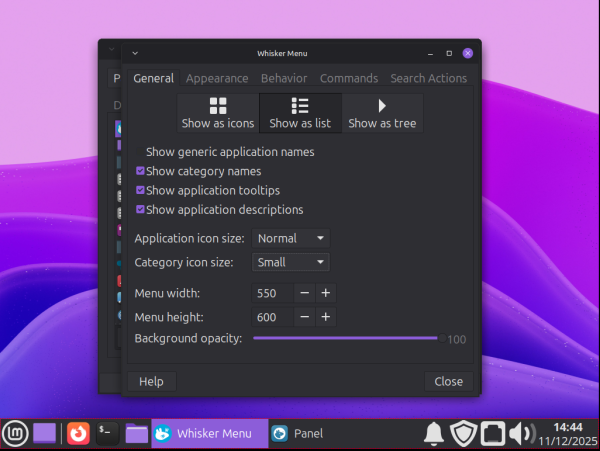Decrease Menu width with minus button

click(x=305, y=293)
